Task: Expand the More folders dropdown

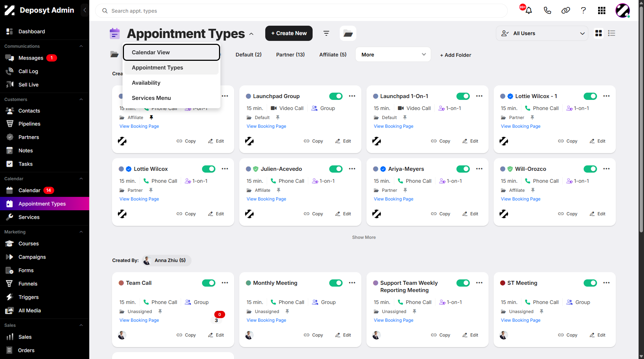Action: (393, 55)
